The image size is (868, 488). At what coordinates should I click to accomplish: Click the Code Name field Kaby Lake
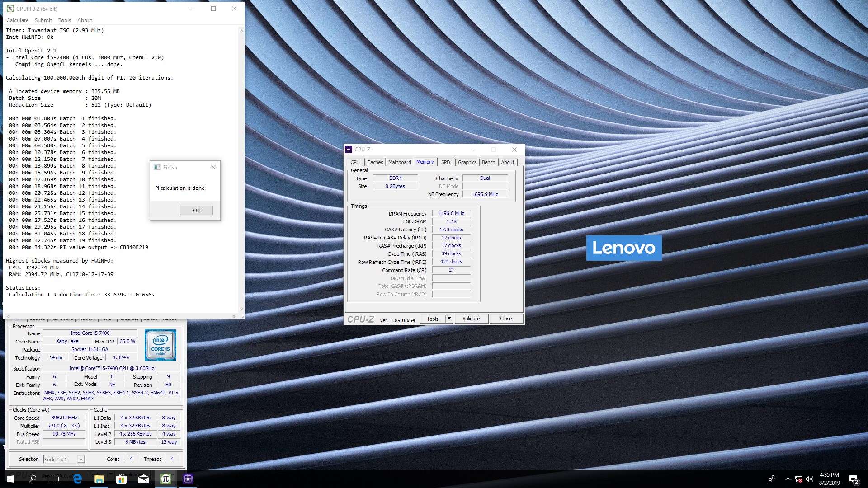click(x=67, y=341)
